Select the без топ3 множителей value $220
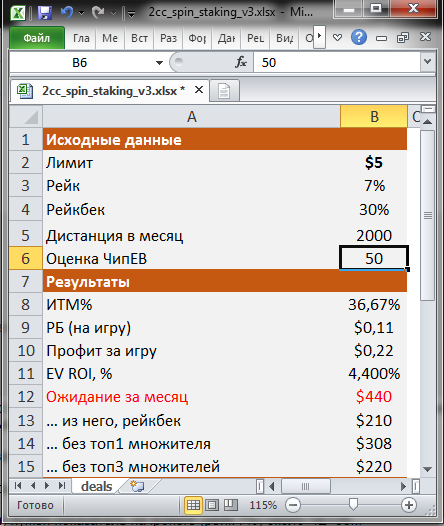Screen dimensions: 444x526 click(374, 467)
